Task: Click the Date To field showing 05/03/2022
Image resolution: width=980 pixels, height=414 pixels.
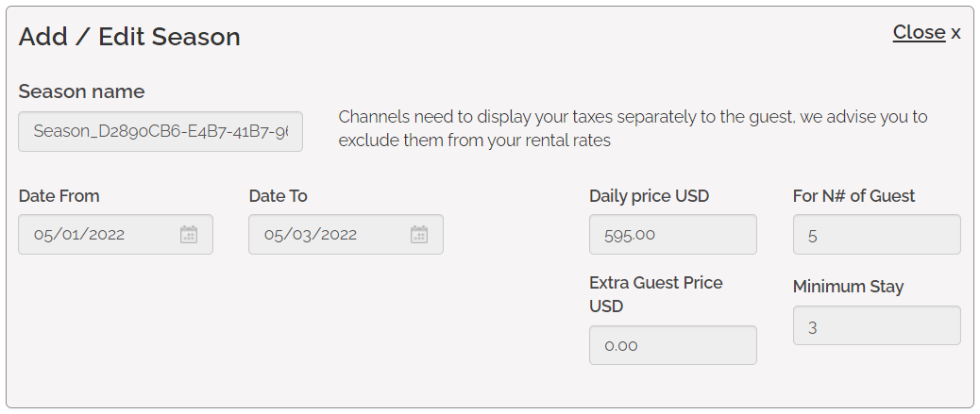Action: 326,235
